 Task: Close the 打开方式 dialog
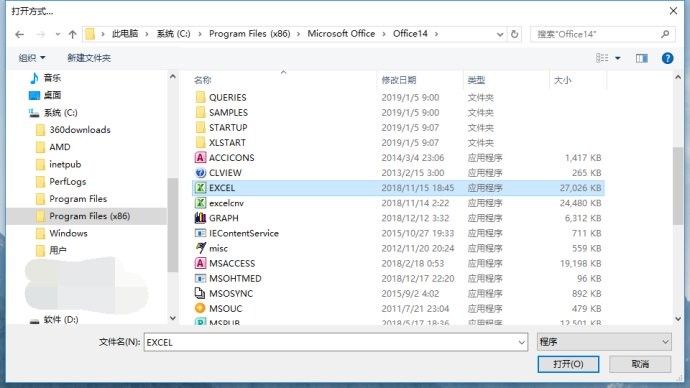673,11
